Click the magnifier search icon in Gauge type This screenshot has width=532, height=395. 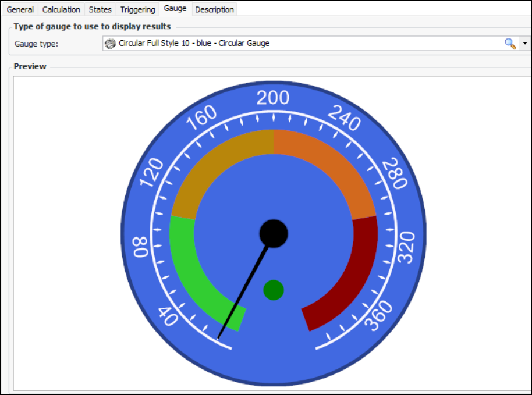pyautogui.click(x=510, y=44)
